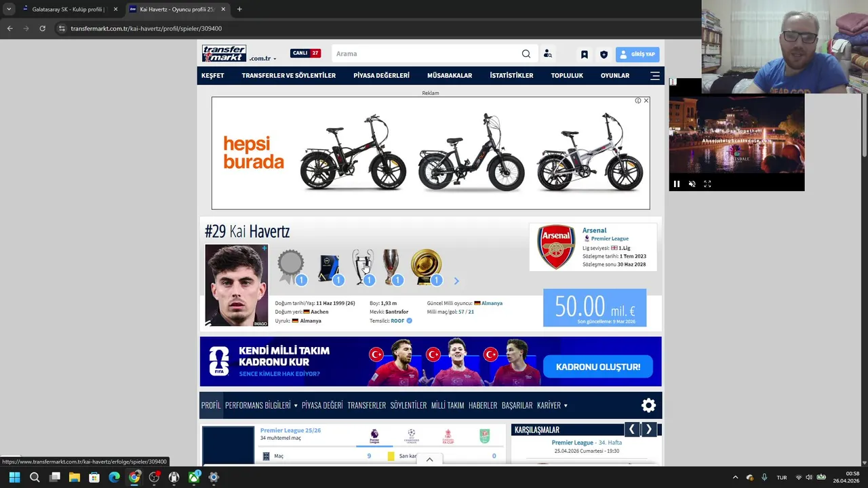Pause the floating video

point(676,184)
